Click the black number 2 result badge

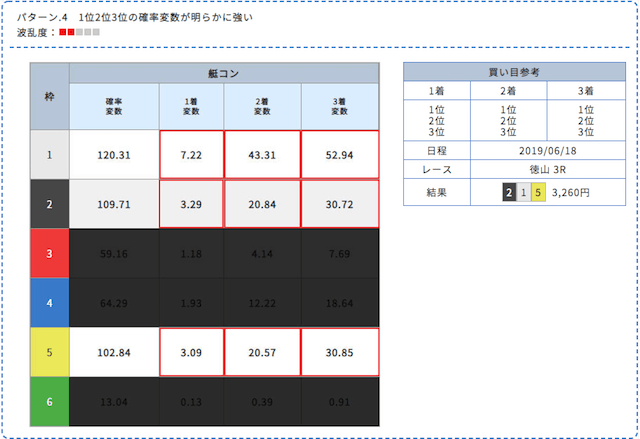tap(509, 192)
